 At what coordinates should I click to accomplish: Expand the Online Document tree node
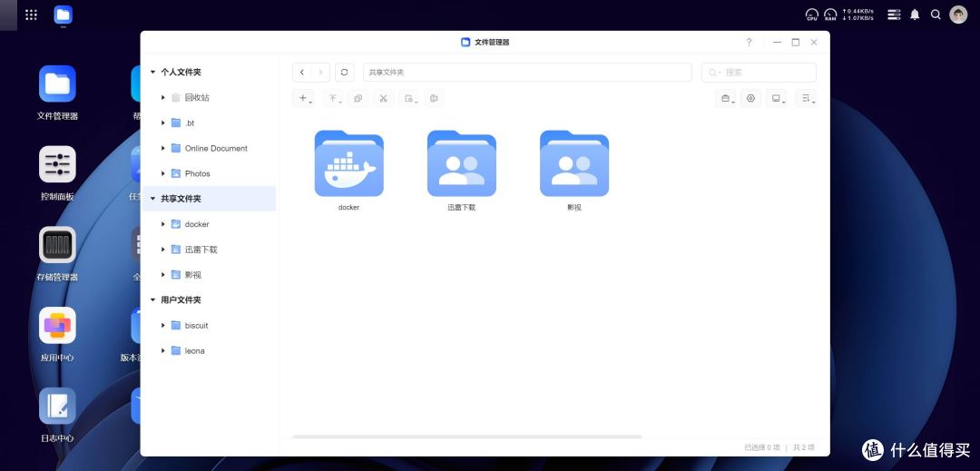(163, 148)
